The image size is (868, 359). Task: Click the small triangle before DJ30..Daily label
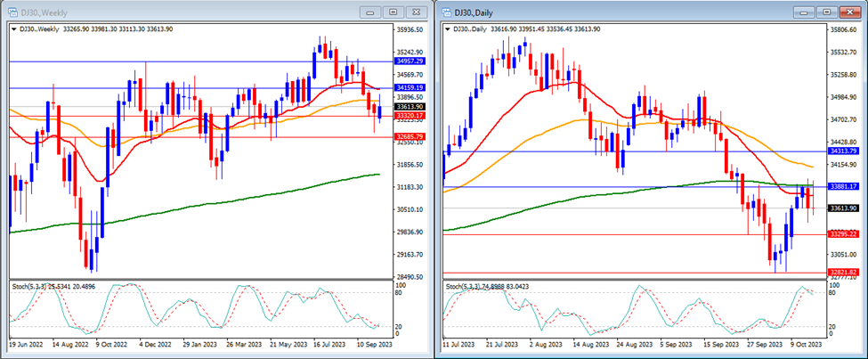pos(448,29)
